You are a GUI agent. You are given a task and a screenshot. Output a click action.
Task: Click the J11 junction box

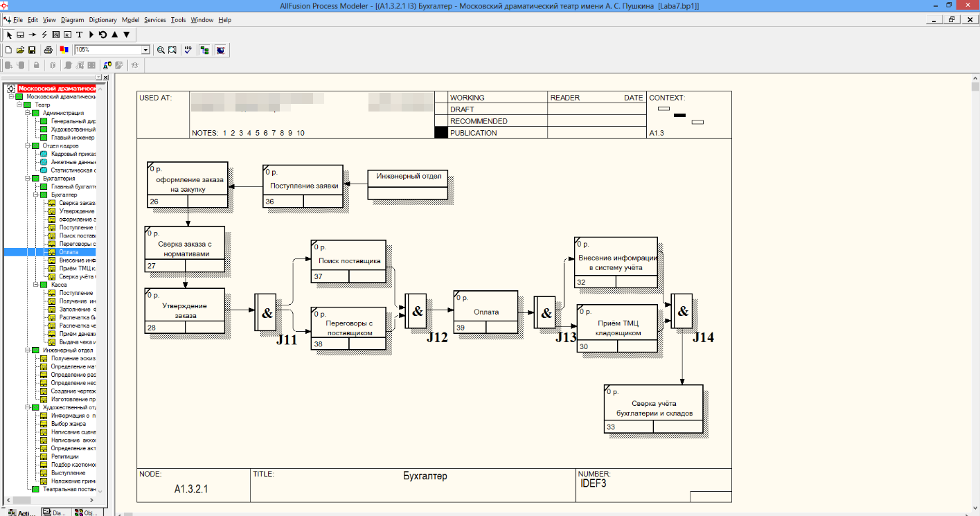[x=267, y=312]
